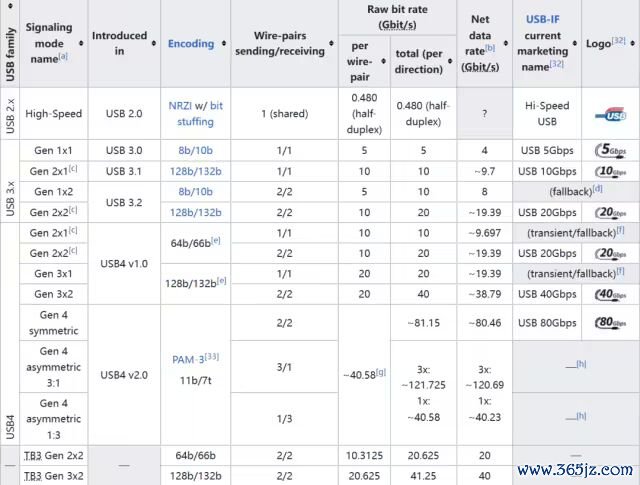Screen dimensions: 640x485
Task: Open the 40Gbps USB logo image
Action: click(610, 294)
